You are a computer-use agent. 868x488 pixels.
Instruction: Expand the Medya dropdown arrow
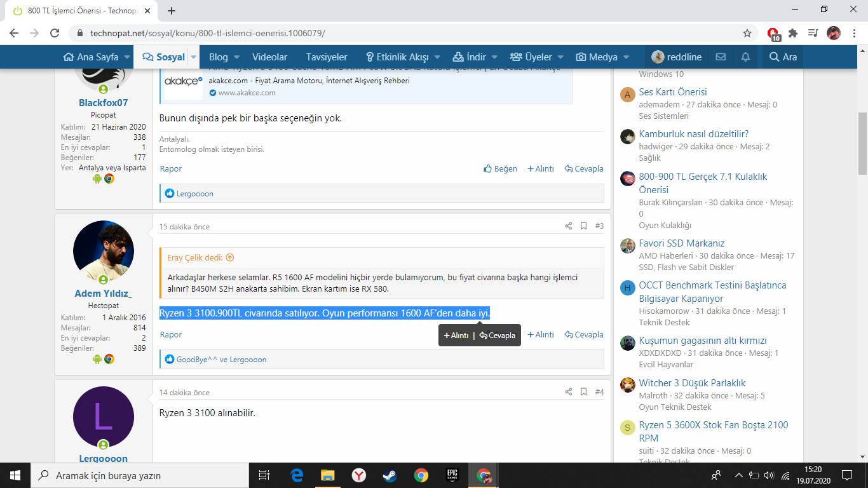pyautogui.click(x=626, y=57)
